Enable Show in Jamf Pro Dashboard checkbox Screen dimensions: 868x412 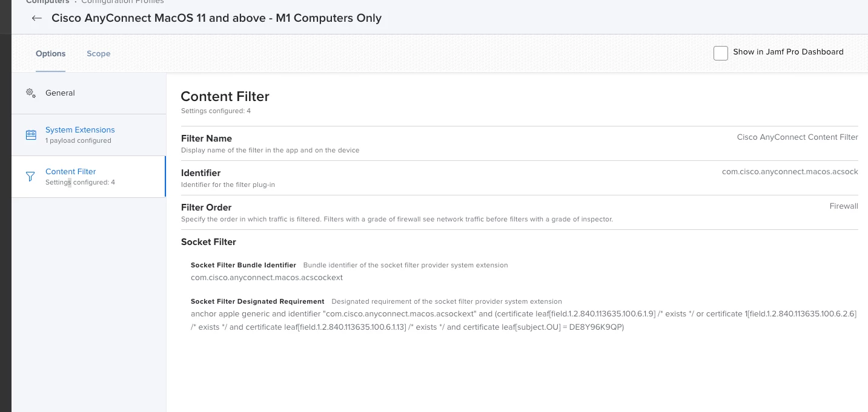[721, 53]
